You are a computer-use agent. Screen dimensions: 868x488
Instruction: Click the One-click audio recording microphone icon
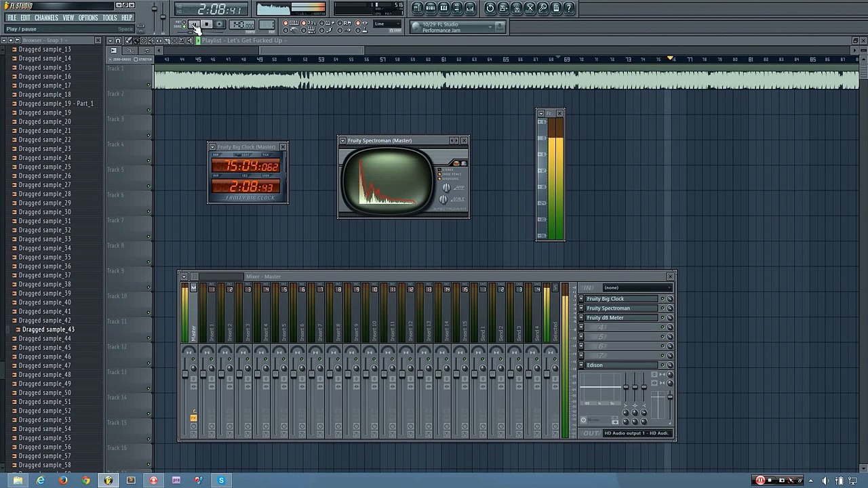(542, 8)
